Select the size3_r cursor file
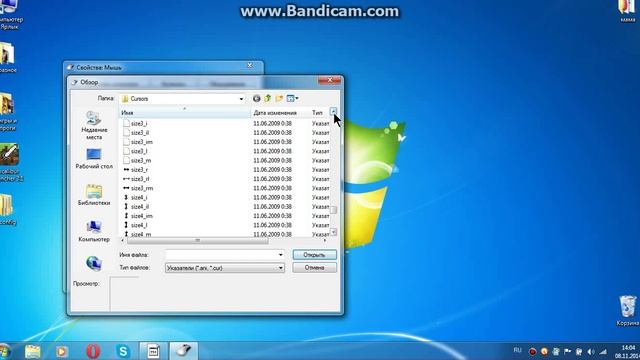This screenshot has width=640, height=360. click(139, 169)
